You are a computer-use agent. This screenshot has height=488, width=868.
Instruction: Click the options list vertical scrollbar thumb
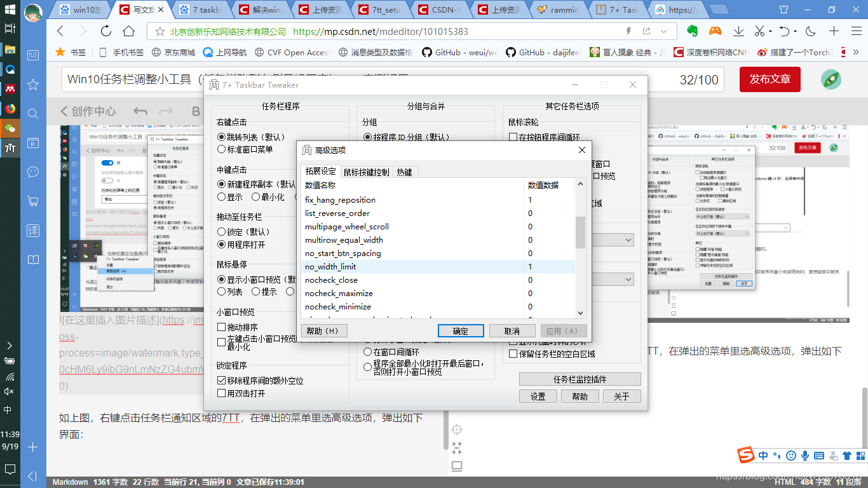point(580,232)
